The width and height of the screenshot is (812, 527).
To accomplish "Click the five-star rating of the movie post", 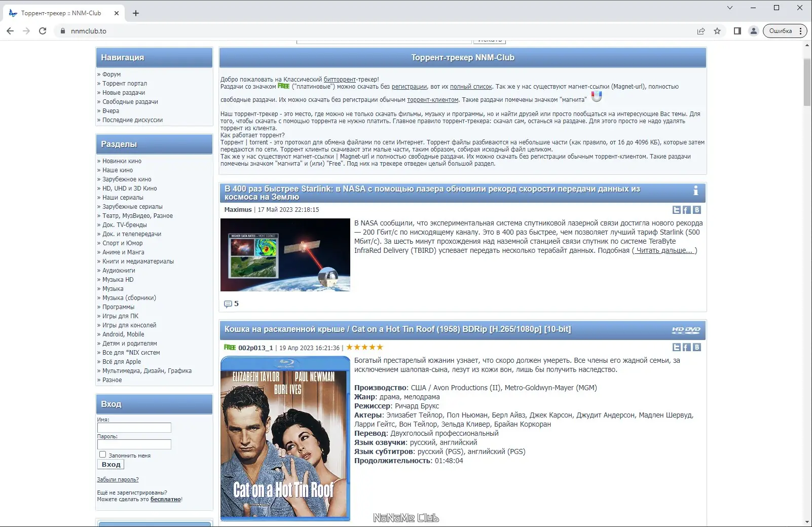I will [x=364, y=347].
